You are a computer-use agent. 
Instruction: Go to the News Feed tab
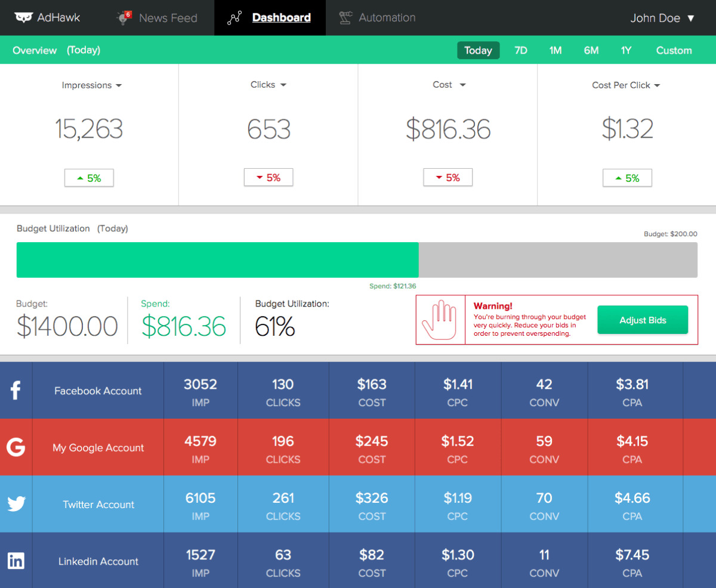point(168,18)
